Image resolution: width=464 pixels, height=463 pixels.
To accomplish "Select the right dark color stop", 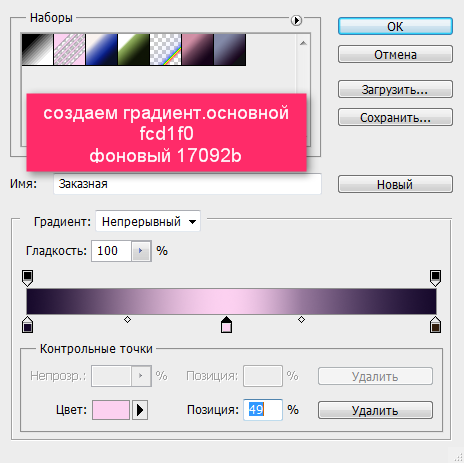I will point(435,325).
